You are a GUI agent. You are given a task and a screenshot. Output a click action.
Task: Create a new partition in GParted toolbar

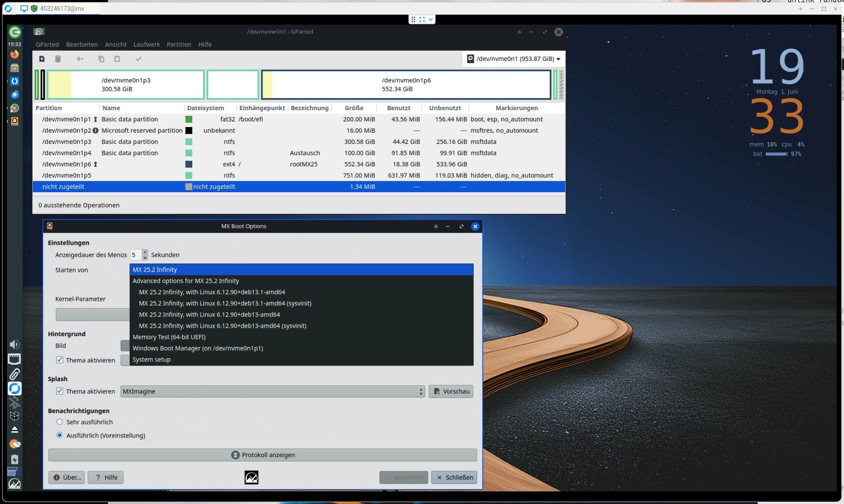tap(42, 59)
